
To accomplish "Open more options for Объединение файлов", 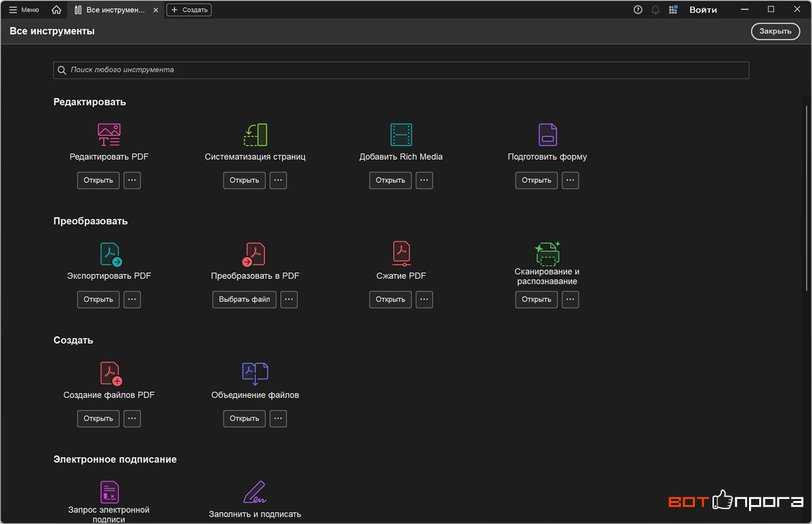I will (x=278, y=418).
